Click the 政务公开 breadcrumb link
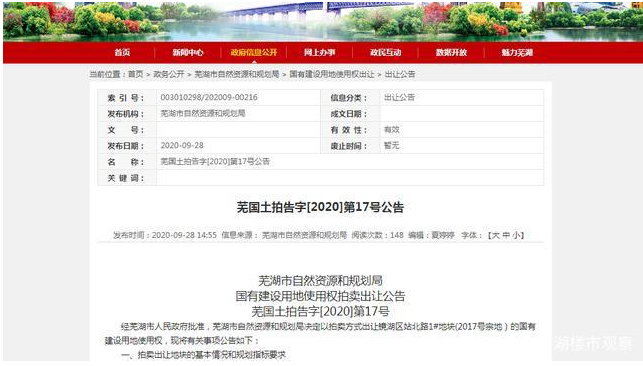Screen dimensions: 643x366 click(169, 74)
